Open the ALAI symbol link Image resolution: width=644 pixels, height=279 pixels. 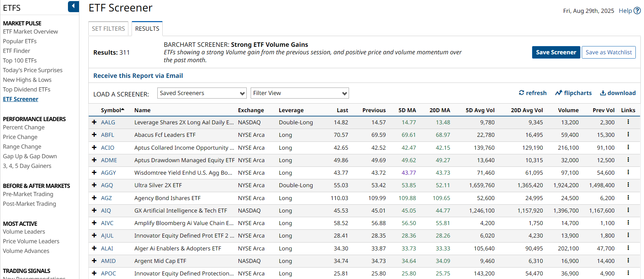tap(107, 248)
